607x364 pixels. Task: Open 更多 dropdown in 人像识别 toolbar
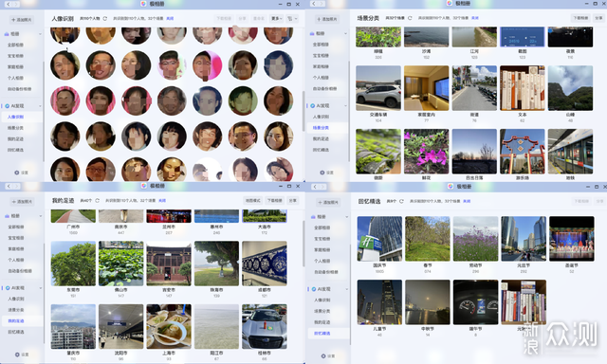(x=276, y=18)
